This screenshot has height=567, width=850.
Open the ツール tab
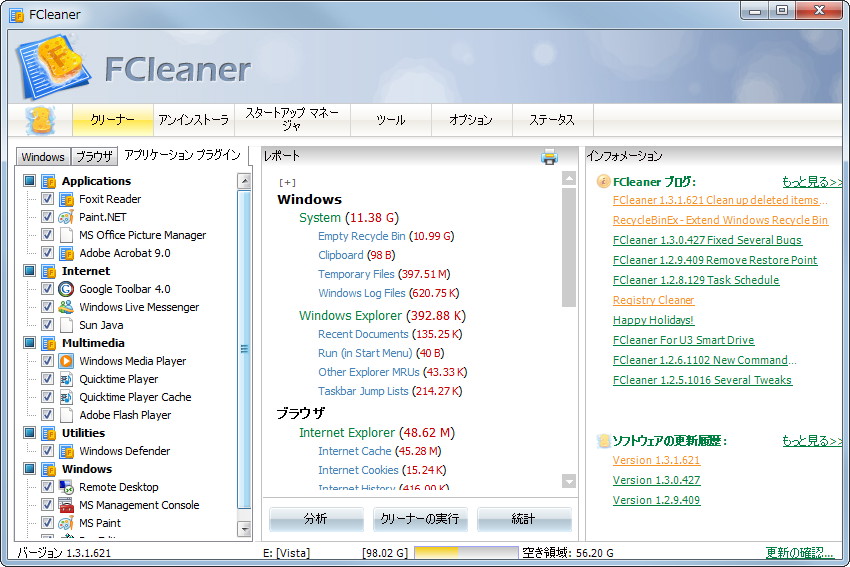point(391,120)
